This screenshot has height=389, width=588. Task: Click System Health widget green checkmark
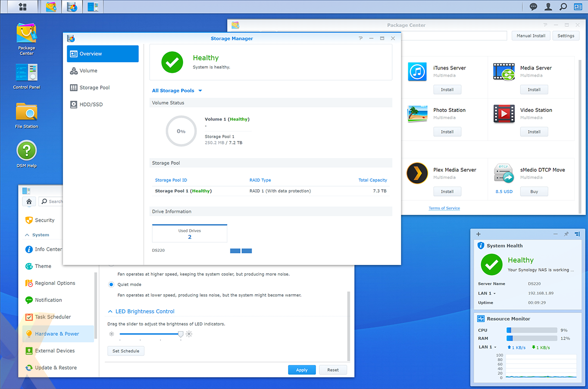(x=492, y=265)
